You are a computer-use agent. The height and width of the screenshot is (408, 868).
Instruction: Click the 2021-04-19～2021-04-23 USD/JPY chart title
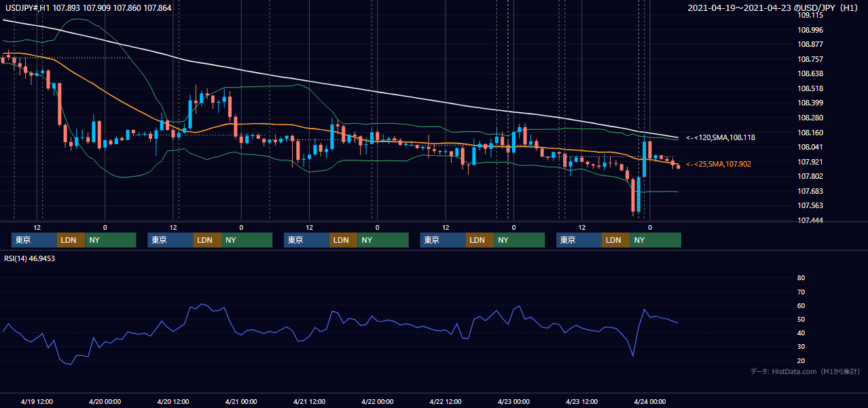click(774, 8)
